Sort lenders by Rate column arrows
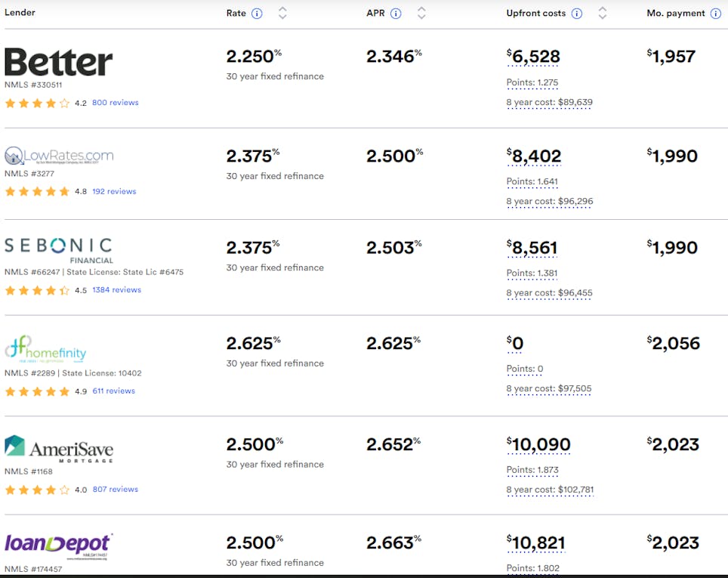This screenshot has height=578, width=728. point(282,13)
